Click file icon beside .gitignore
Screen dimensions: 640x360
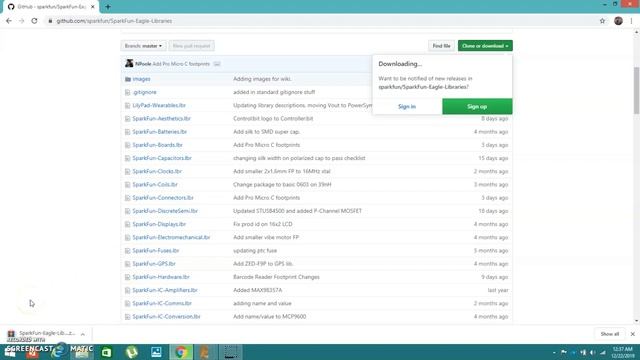127,92
